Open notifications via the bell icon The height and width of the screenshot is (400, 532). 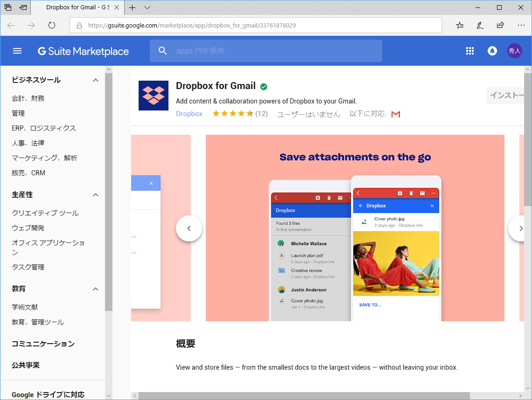click(x=492, y=50)
